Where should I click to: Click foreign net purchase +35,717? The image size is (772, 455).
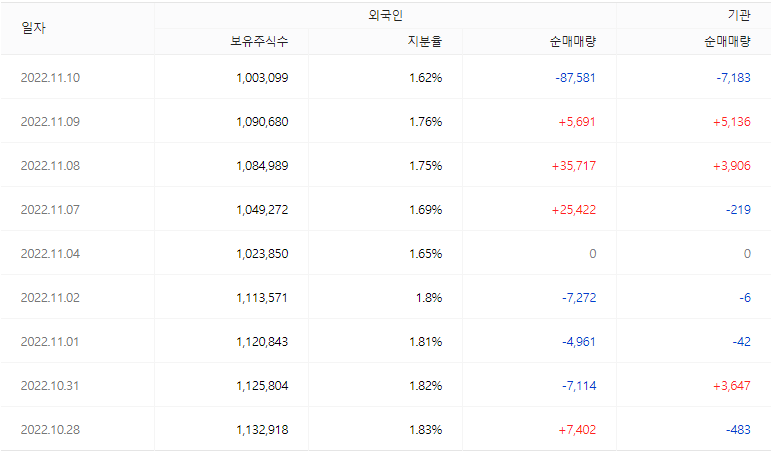click(x=574, y=166)
